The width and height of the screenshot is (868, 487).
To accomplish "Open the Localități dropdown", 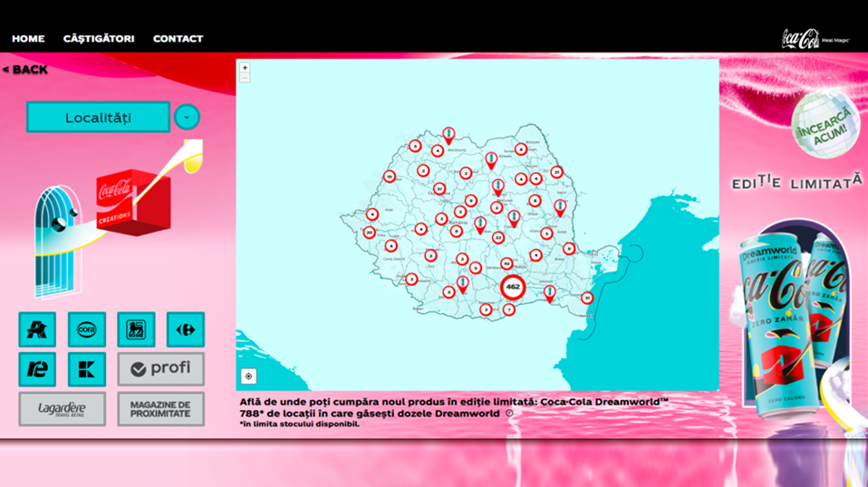I will [98, 117].
